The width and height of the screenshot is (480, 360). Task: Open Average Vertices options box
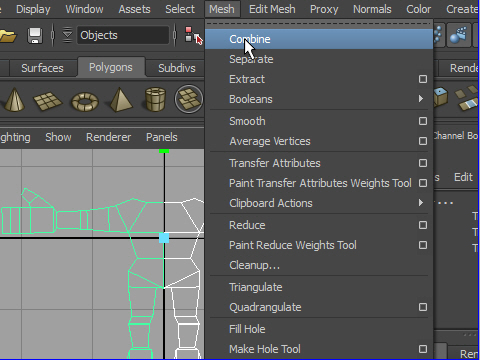point(423,141)
